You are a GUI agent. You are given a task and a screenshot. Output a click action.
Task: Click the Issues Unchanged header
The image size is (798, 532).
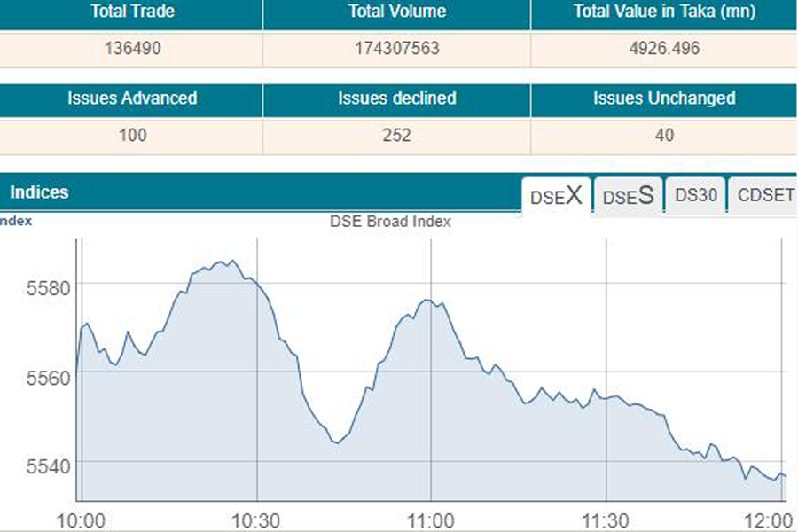point(663,98)
